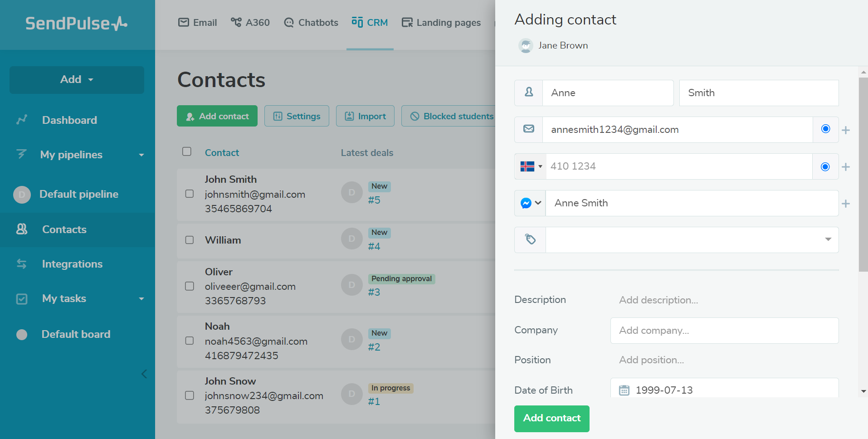Expand the tags field dropdown arrow
This screenshot has width=868, height=439.
tap(828, 239)
